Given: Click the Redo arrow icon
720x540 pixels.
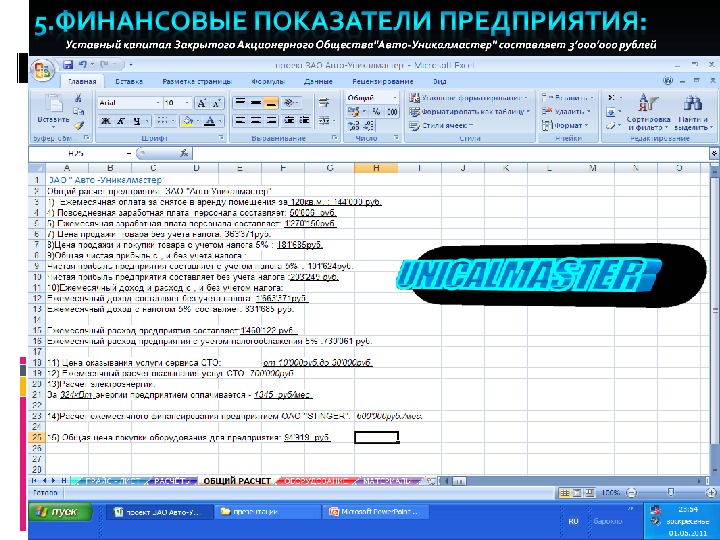Looking at the screenshot, I should [x=104, y=64].
